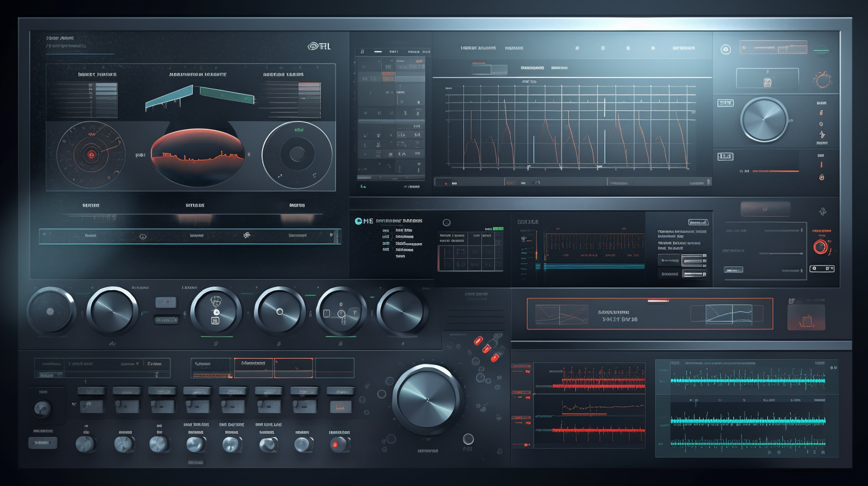This screenshot has width=868, height=486.
Task: Click the hollow circle icon above the small grid table
Action: [446, 223]
